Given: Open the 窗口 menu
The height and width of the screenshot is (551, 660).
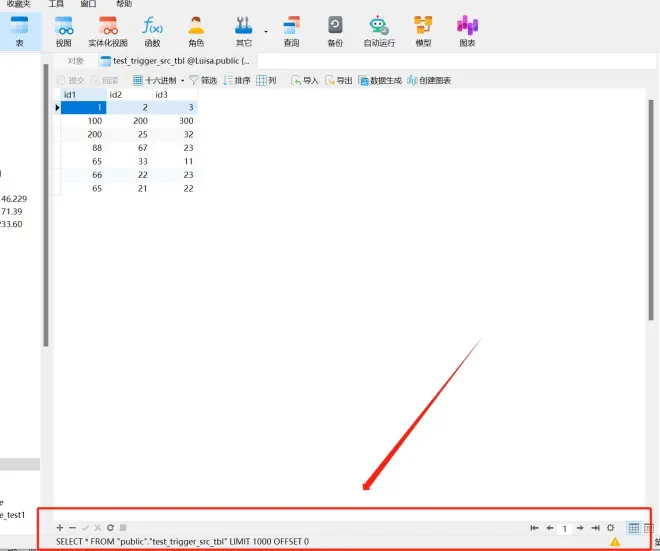Looking at the screenshot, I should 88,4.
